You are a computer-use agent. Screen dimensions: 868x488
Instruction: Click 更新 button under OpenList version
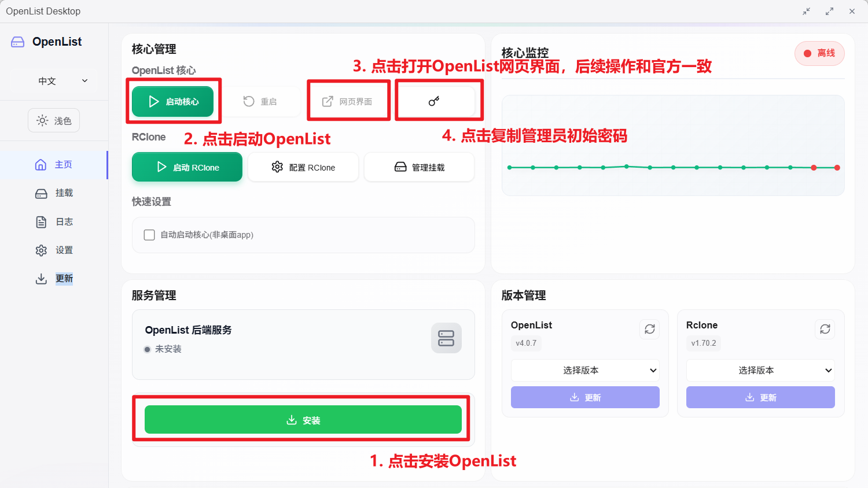click(x=585, y=397)
